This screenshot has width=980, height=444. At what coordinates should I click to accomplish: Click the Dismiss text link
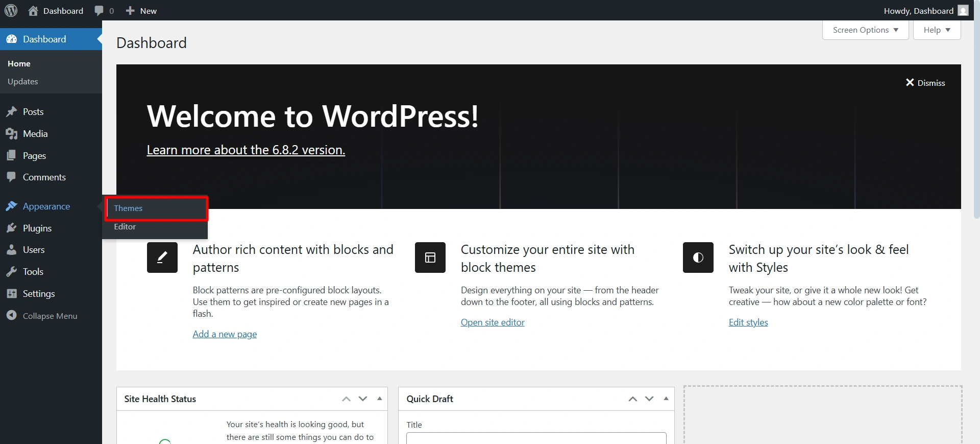(x=932, y=83)
